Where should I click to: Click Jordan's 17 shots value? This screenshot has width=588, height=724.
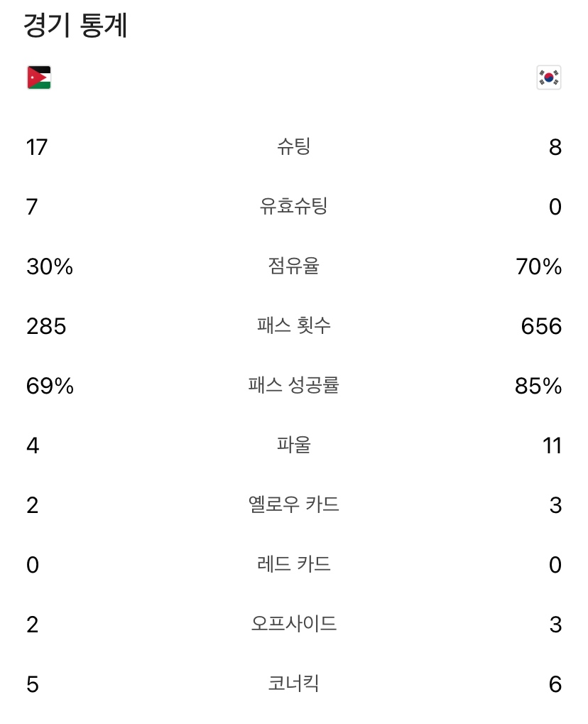pyautogui.click(x=37, y=148)
